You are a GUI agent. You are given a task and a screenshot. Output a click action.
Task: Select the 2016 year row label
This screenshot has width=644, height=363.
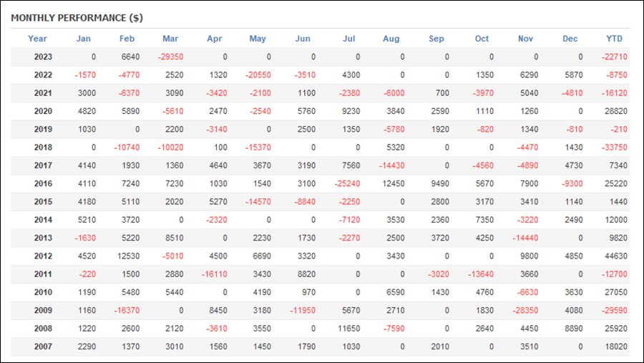(43, 183)
